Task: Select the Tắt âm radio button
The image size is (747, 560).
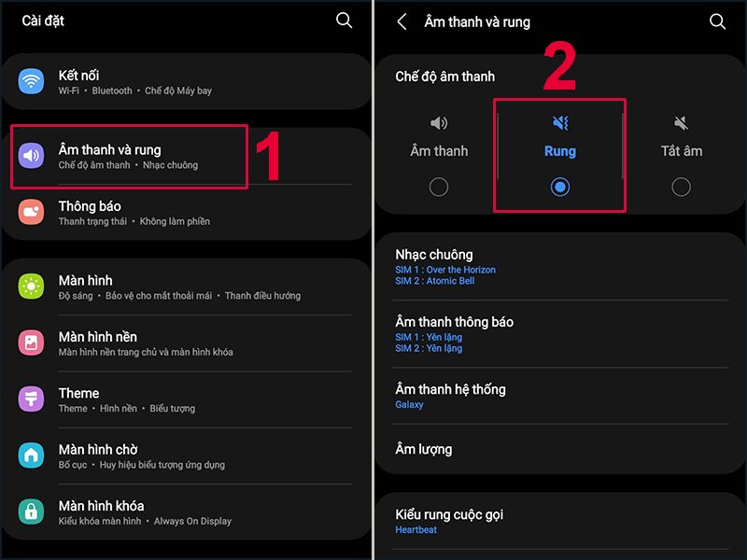Action: point(681,188)
